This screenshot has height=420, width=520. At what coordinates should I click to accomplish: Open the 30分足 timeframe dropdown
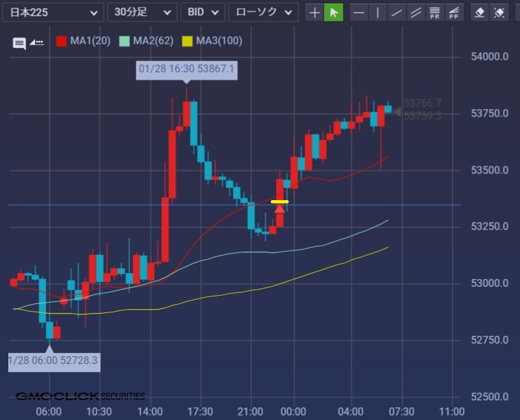[x=142, y=12]
